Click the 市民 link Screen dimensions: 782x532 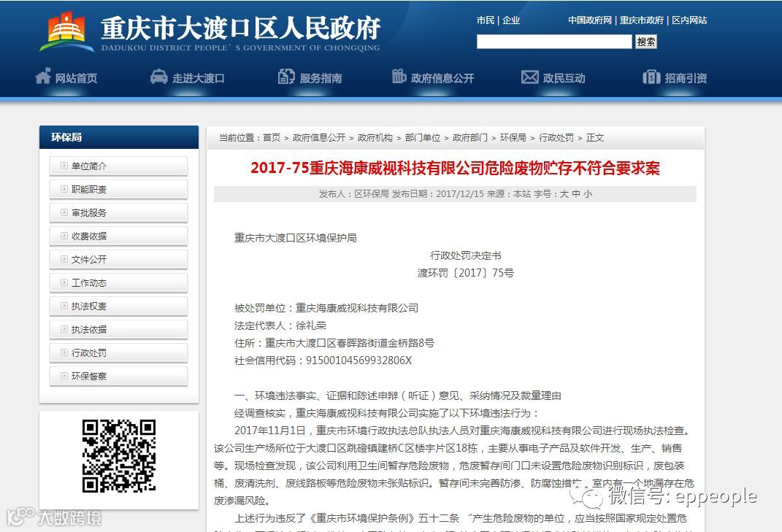tap(486, 20)
